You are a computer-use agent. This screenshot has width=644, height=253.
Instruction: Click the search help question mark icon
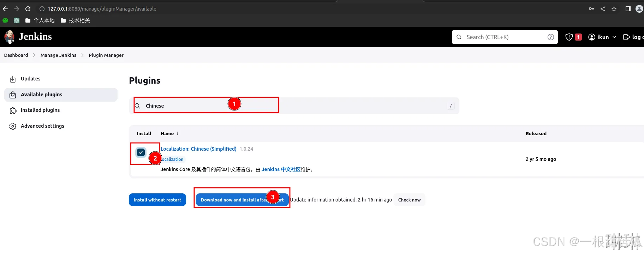[551, 37]
